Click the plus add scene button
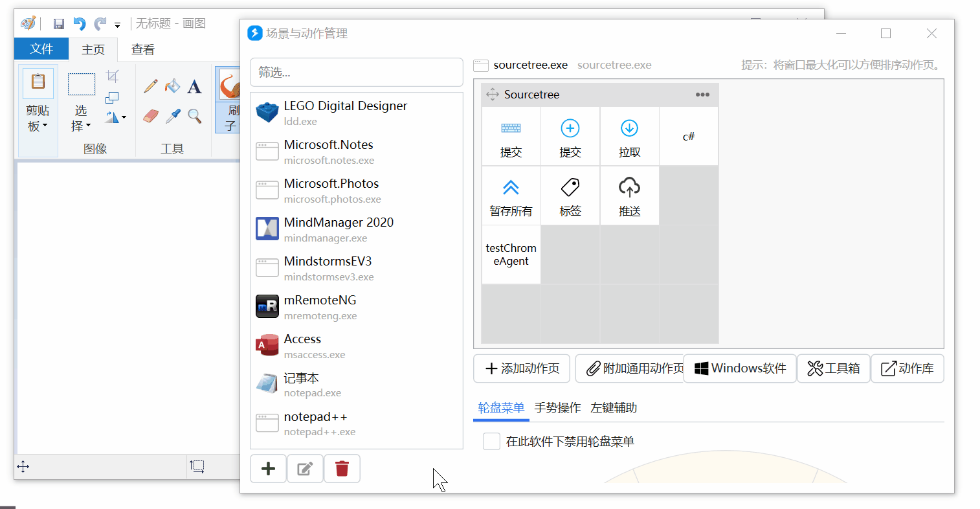 click(268, 469)
